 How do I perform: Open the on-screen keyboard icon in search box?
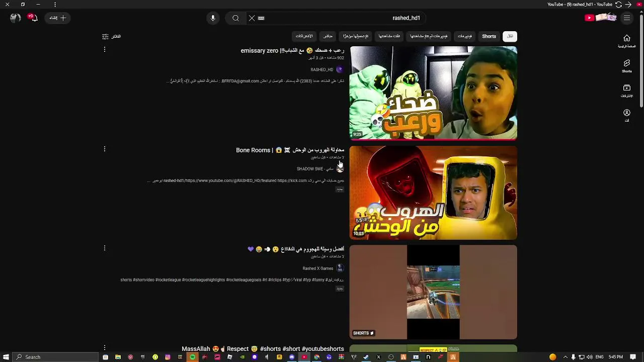pos(261,18)
